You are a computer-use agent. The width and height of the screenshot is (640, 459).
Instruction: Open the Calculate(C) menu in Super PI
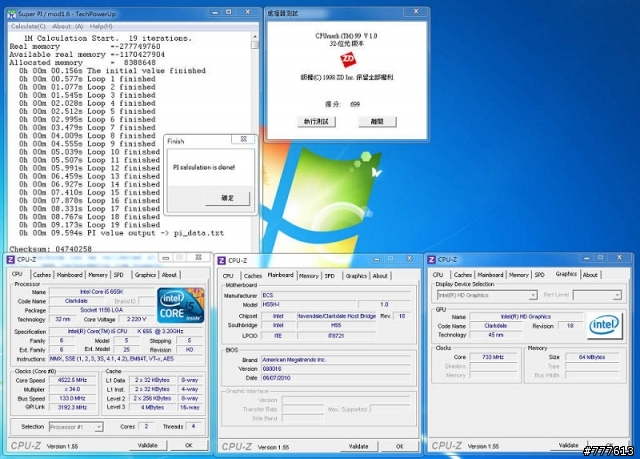coord(28,26)
